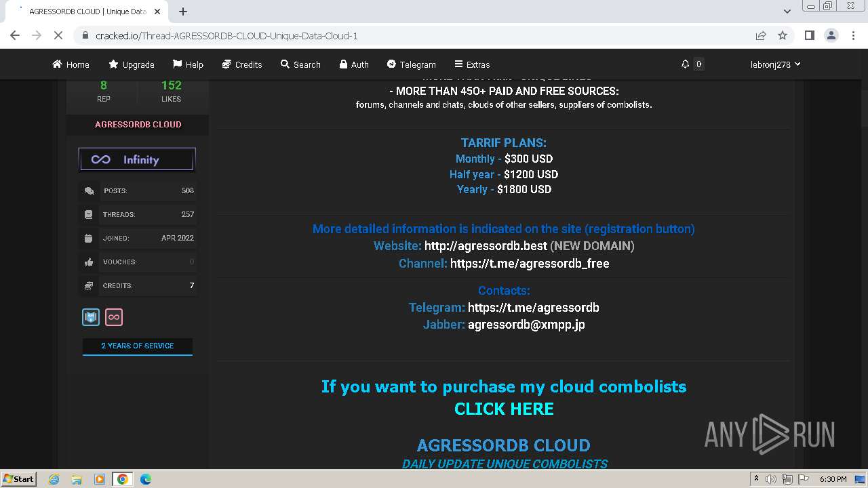Open notifications bell icon
Screen dimensions: 868x488
685,64
